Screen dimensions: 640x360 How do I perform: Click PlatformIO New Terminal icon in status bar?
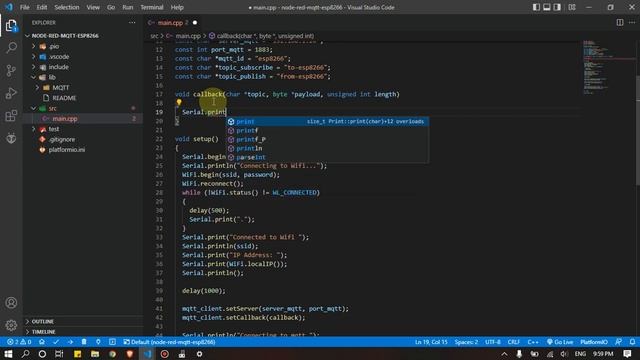(x=112, y=342)
